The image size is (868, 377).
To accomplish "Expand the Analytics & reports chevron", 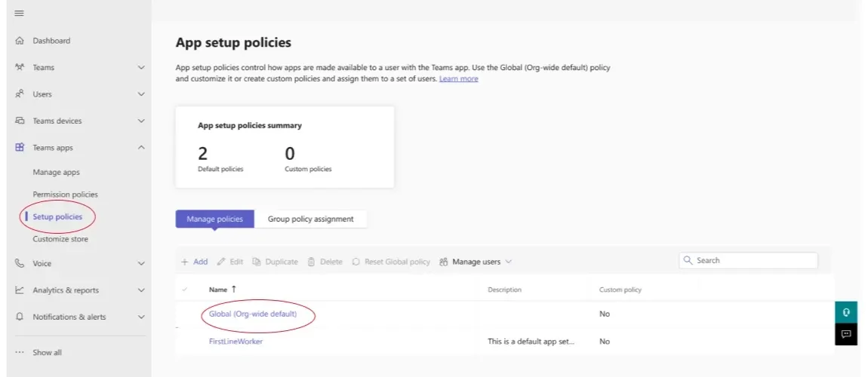I will click(141, 290).
